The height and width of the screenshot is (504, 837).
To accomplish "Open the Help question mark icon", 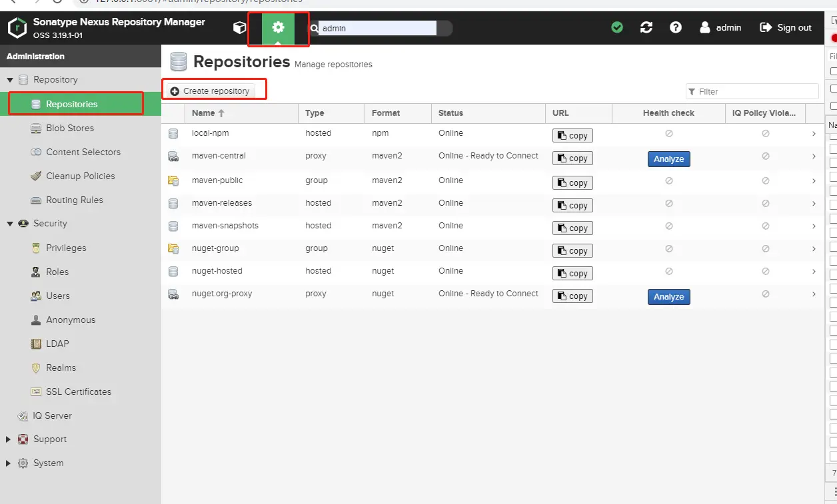I will tap(676, 27).
